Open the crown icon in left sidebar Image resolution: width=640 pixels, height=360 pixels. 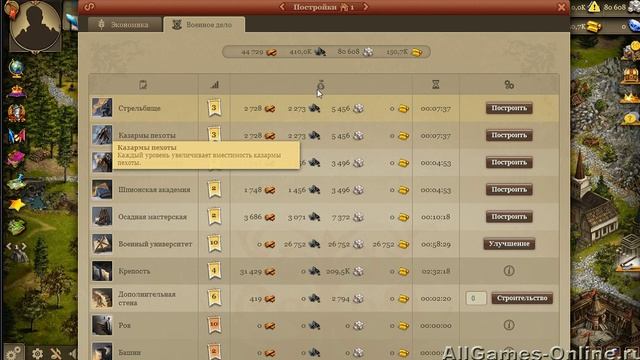tap(16, 91)
